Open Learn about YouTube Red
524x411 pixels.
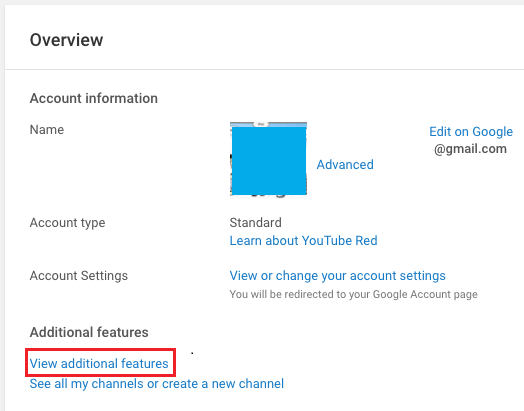[303, 241]
